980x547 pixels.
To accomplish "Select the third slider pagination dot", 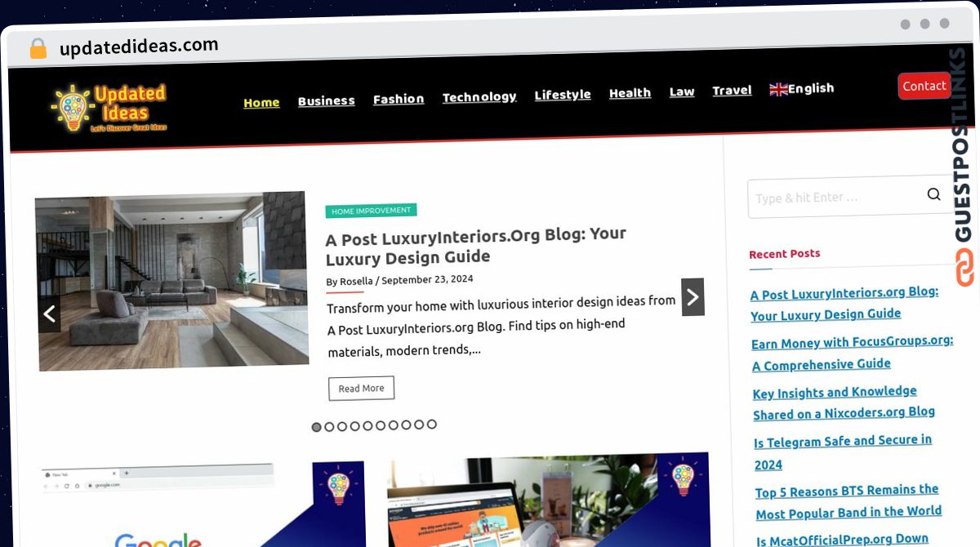I will pos(342,426).
